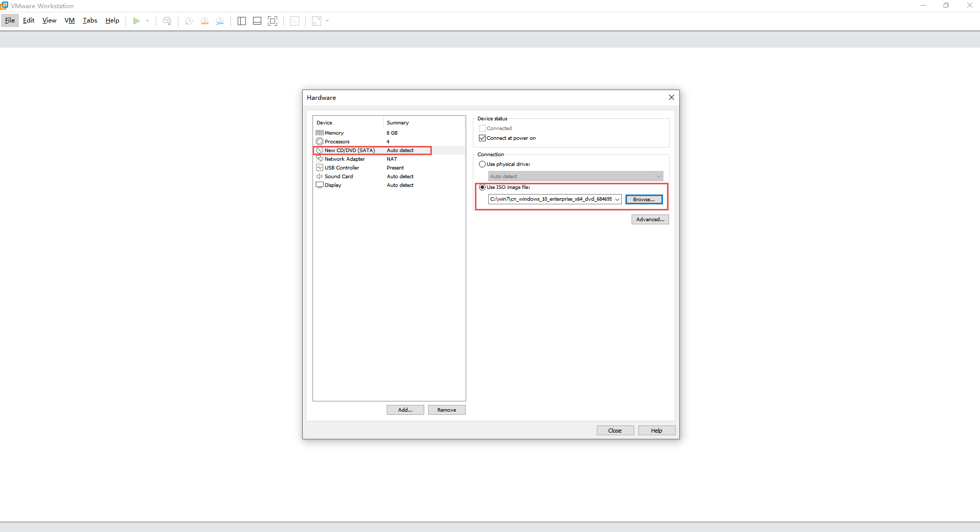Screen dimensions: 980x532
Task: Click into the ISO image path field
Action: [551, 199]
